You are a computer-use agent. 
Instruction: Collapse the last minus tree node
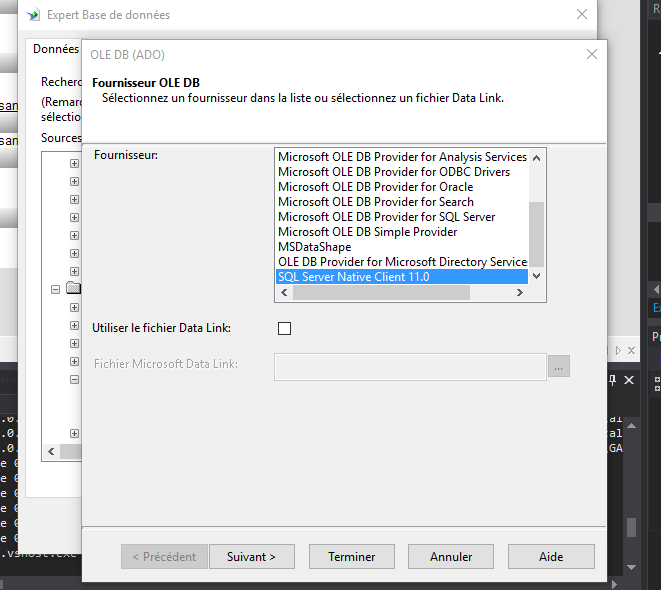click(x=74, y=380)
